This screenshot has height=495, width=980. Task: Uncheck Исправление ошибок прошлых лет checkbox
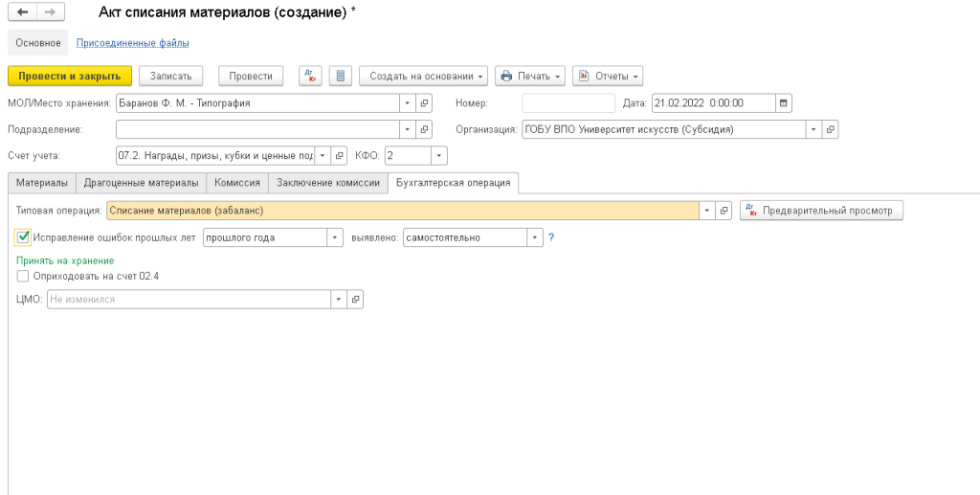[24, 237]
